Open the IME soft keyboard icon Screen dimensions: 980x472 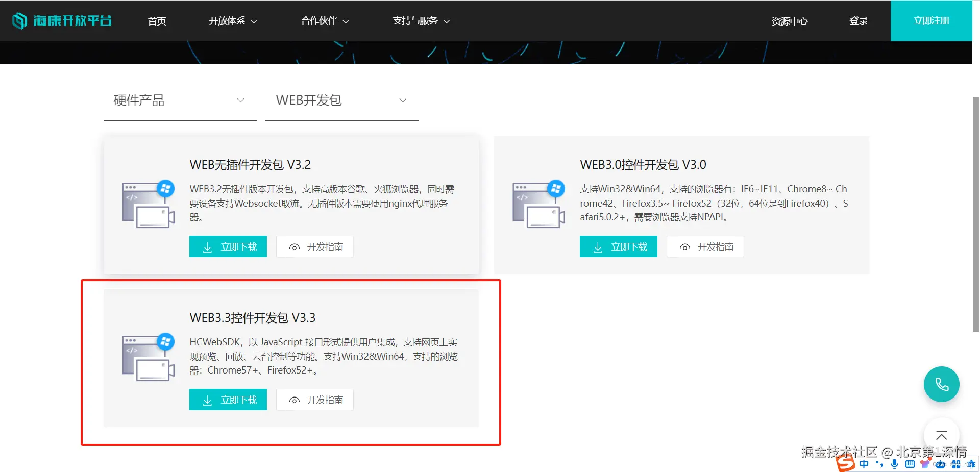coord(910,464)
